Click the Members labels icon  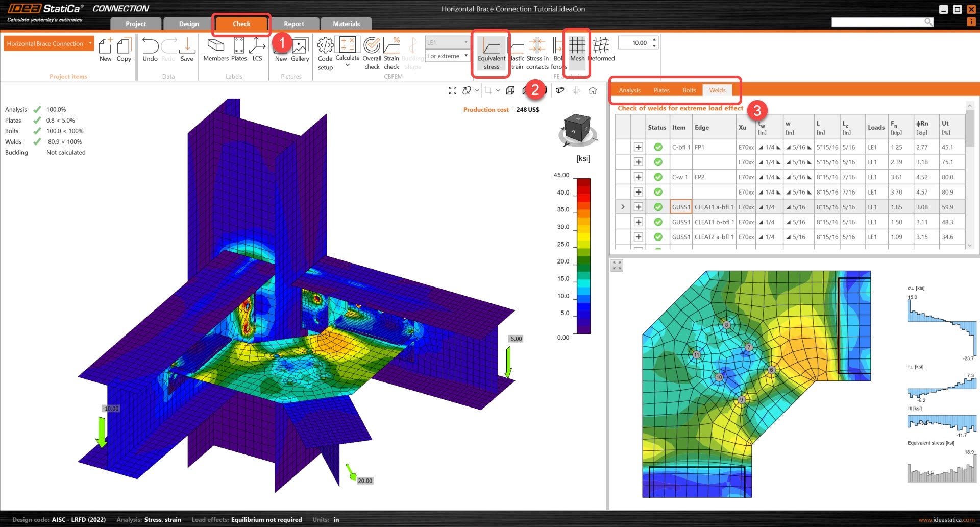tap(215, 51)
